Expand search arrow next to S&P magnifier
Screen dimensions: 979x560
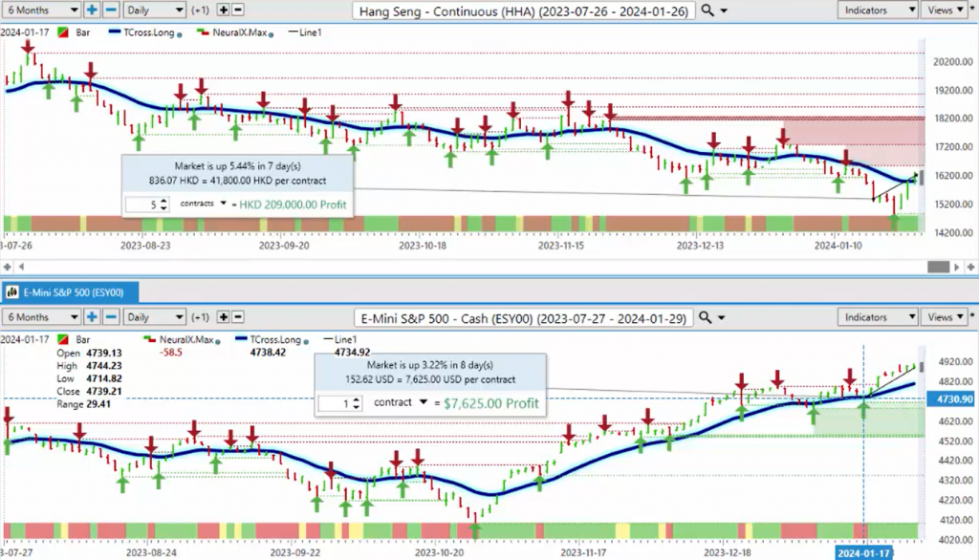[x=722, y=318]
